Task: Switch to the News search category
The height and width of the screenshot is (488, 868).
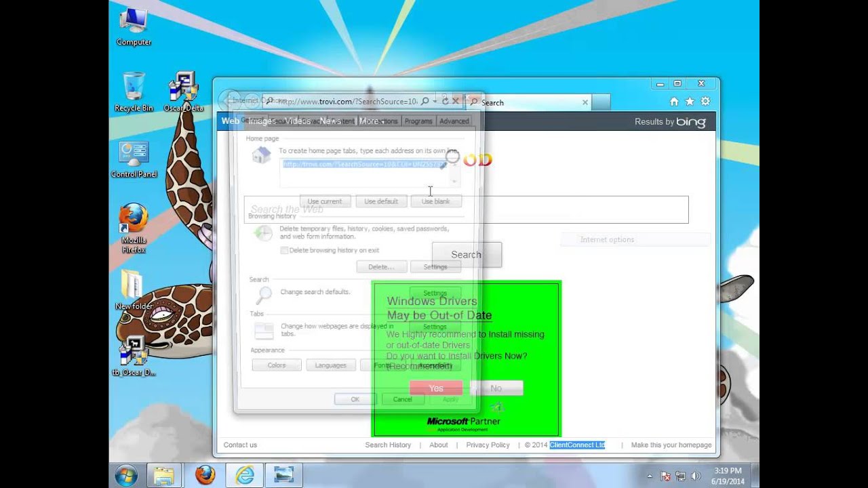Action: click(330, 121)
